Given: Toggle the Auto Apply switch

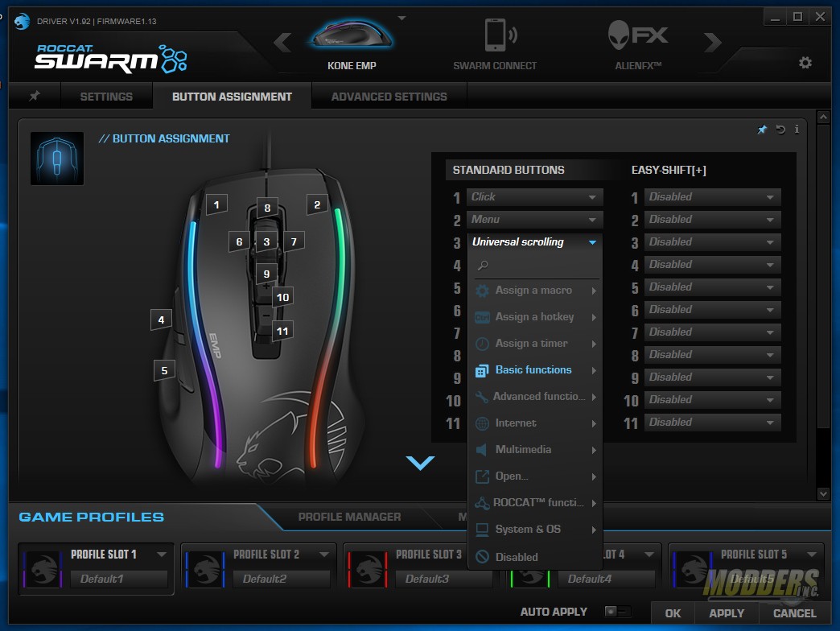Looking at the screenshot, I should click(617, 611).
